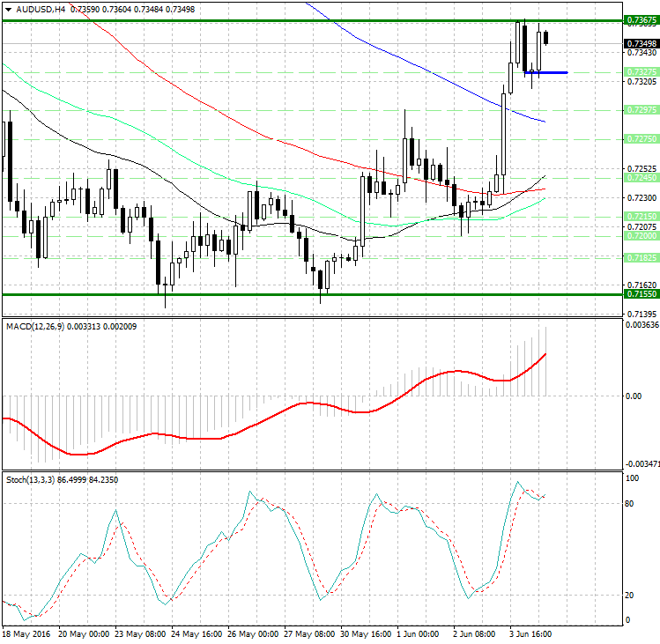Select the Stochastic 80 level label

point(629,504)
